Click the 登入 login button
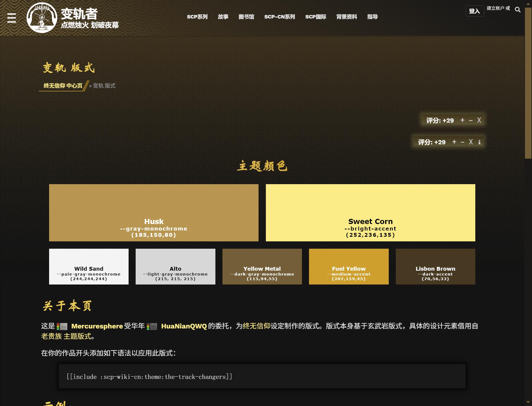Screen dimensions: 532x406 (x=474, y=11)
